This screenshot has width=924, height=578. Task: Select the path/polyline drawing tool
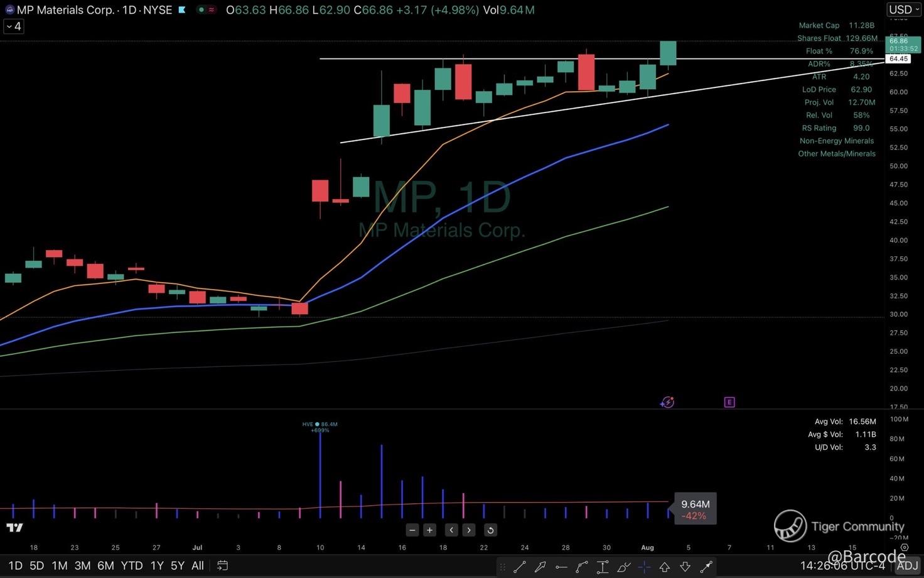[582, 566]
